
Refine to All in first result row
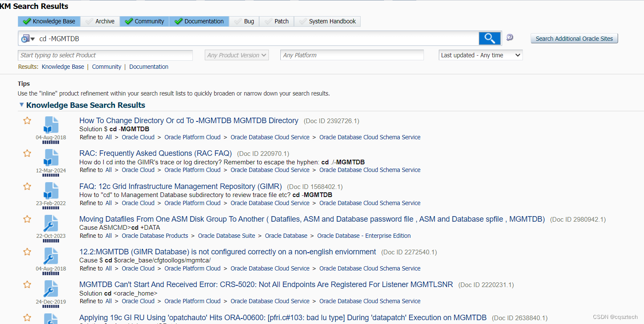click(x=109, y=137)
